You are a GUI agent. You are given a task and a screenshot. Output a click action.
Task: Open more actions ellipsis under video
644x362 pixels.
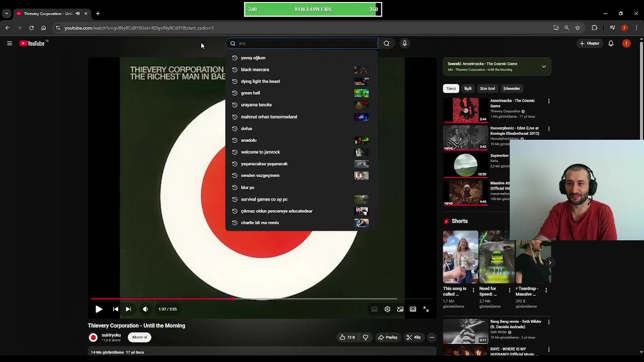[432, 337]
